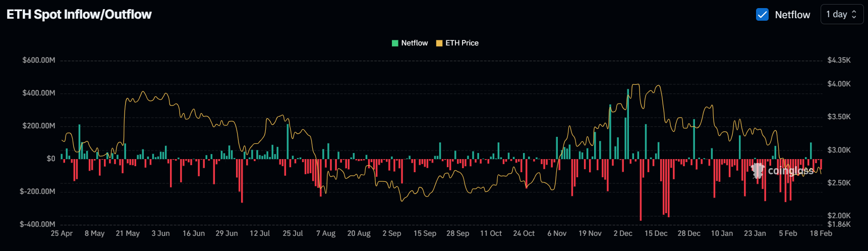This screenshot has width=868, height=251.
Task: Click the 12 Jul date label
Action: [x=260, y=233]
